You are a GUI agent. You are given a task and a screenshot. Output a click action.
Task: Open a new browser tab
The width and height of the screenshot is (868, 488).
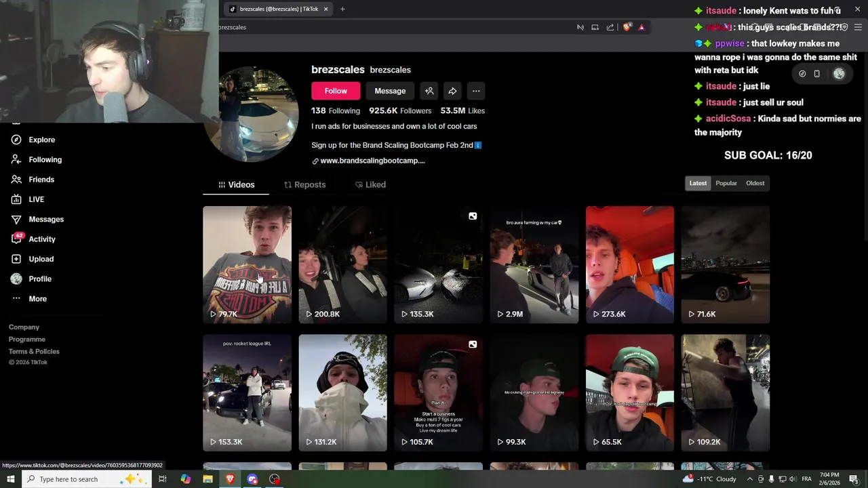click(342, 9)
